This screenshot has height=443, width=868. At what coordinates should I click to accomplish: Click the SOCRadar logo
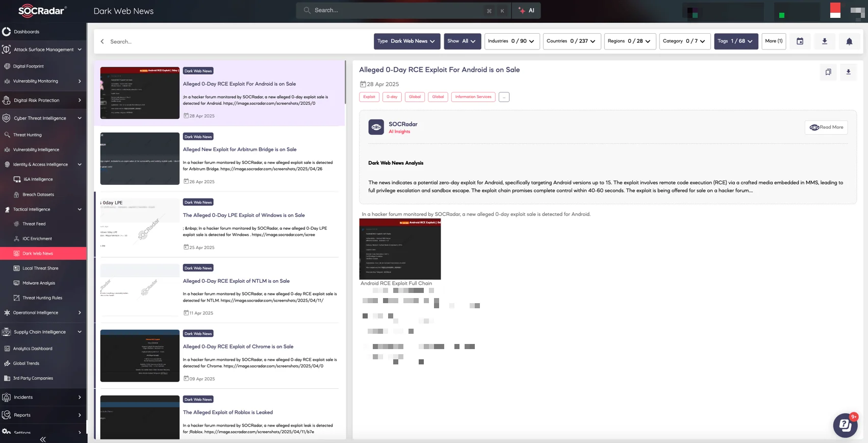tap(42, 11)
